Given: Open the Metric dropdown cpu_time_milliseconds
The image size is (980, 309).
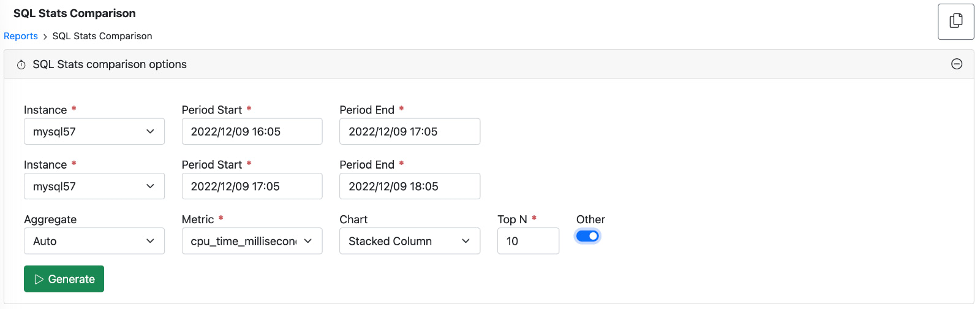Looking at the screenshot, I should 252,241.
